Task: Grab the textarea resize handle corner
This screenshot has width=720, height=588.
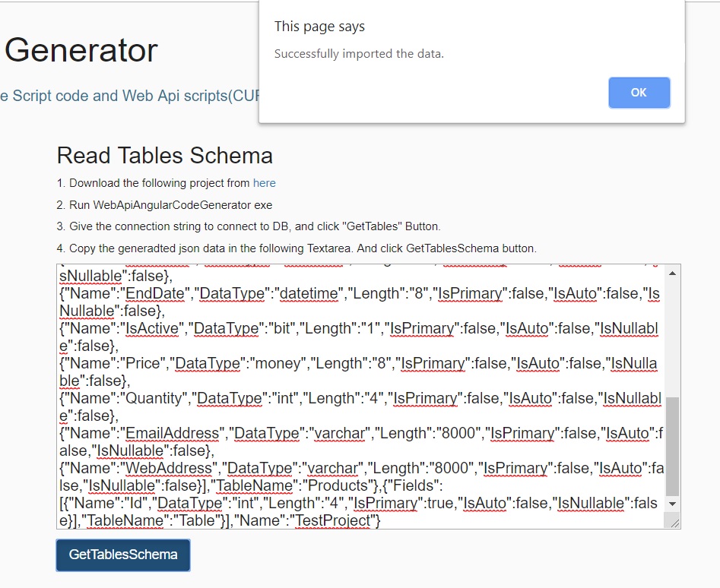Action: [674, 523]
